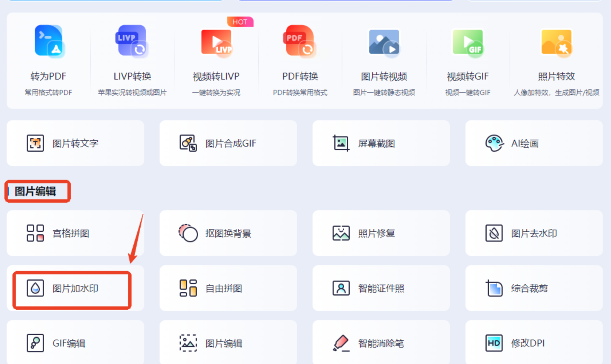Click the highlighted 图片加水印 button
This screenshot has height=364, width=611.
pos(72,289)
